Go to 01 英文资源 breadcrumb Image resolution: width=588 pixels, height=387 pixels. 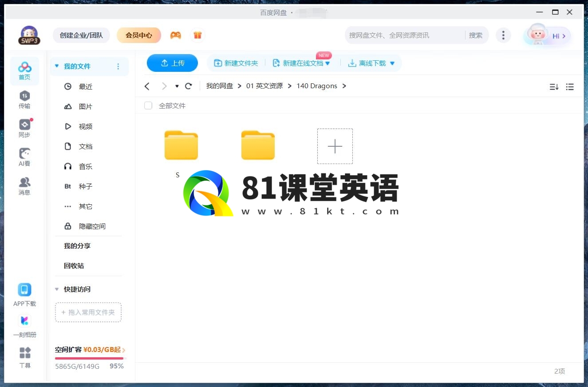pos(264,86)
